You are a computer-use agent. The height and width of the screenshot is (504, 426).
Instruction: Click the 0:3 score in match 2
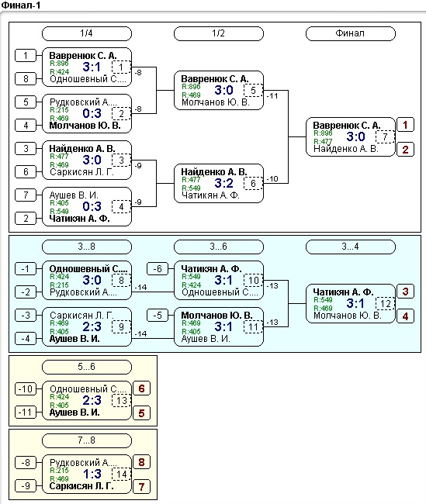[x=92, y=113]
